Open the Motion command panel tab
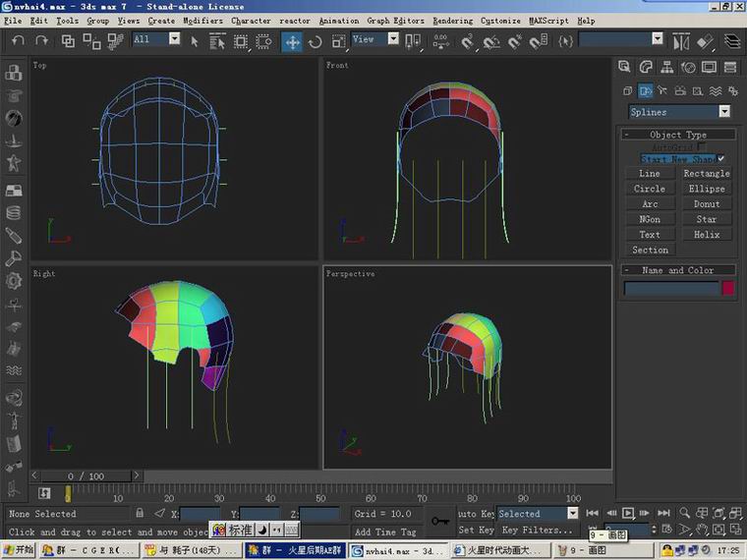This screenshot has height=560, width=747. pyautogui.click(x=688, y=67)
